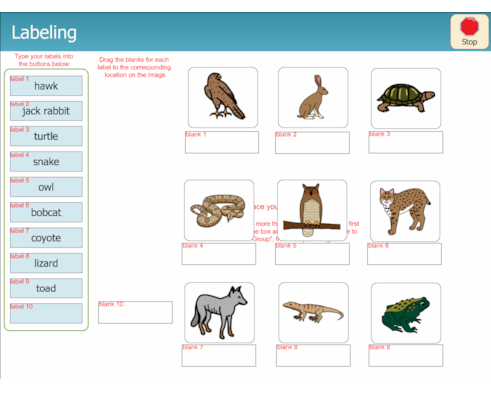Select the owl on branch picture
The height and width of the screenshot is (393, 491).
pos(312,210)
